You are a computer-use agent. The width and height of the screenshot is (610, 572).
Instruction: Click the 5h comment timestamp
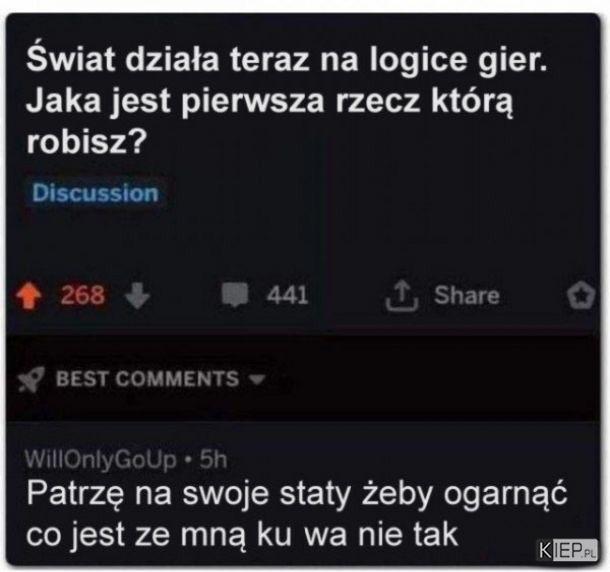(x=213, y=460)
